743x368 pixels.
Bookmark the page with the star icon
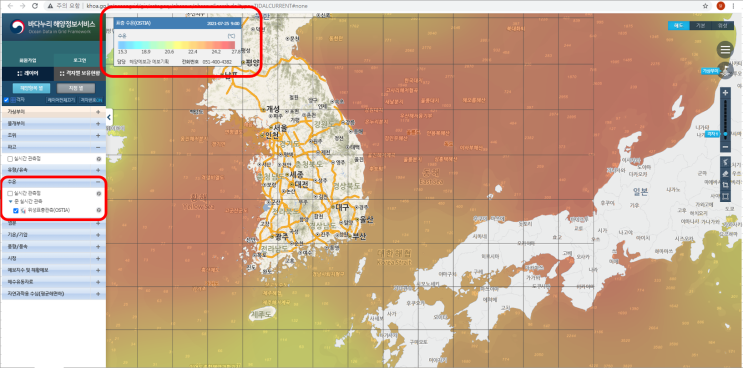[706, 6]
